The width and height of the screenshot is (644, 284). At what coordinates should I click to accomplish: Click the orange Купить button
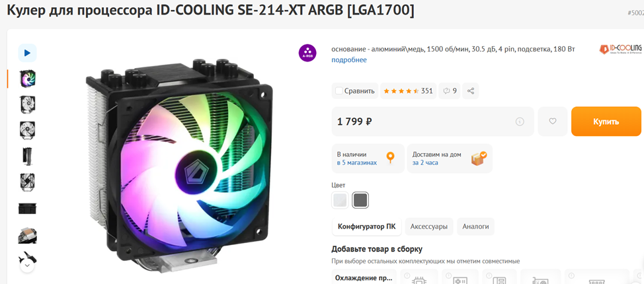(606, 122)
